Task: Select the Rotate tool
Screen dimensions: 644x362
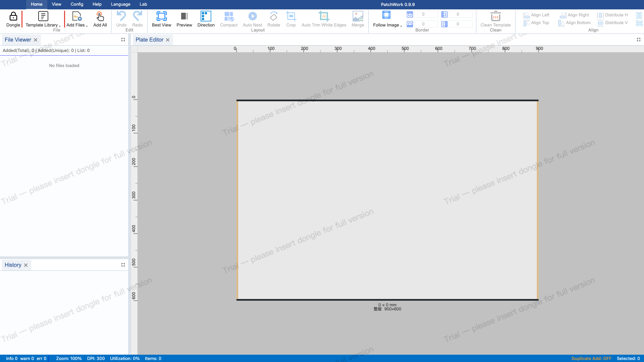Action: pos(274,19)
